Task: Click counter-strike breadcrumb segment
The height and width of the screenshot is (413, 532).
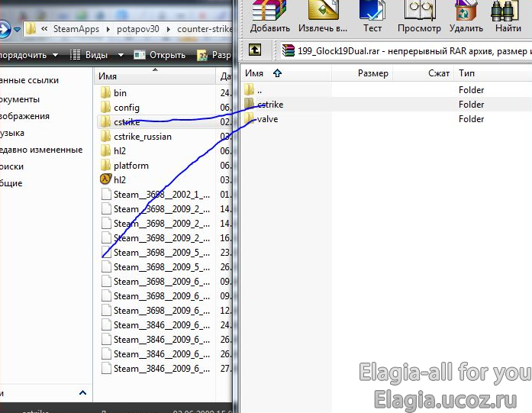Action: click(205, 29)
